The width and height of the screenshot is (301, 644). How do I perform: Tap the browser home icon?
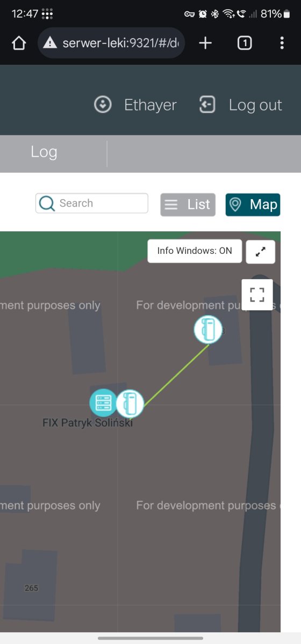(19, 43)
